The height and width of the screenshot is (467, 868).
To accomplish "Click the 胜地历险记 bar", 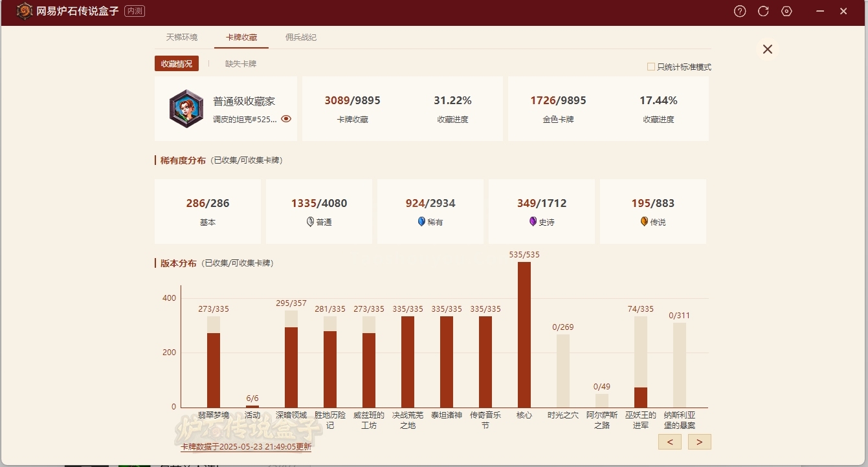I will coord(330,362).
